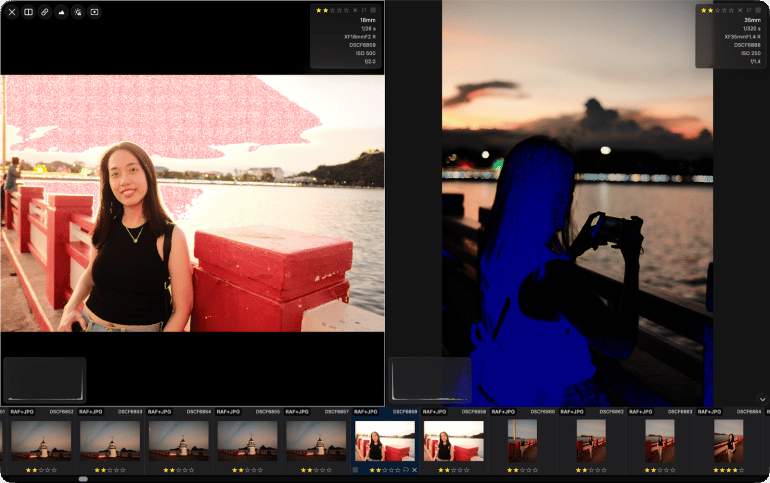Toggle the histogram icon in toolbar
Image resolution: width=770 pixels, height=483 pixels.
pyautogui.click(x=62, y=12)
